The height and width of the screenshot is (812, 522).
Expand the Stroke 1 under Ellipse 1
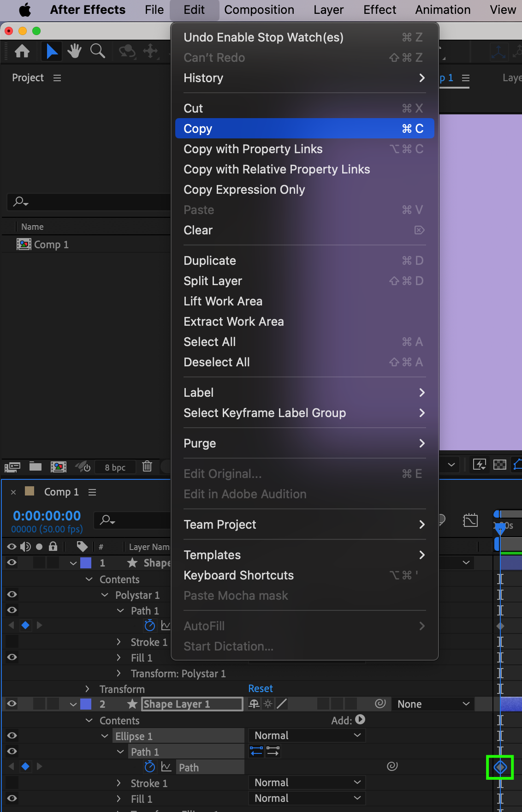(x=119, y=783)
